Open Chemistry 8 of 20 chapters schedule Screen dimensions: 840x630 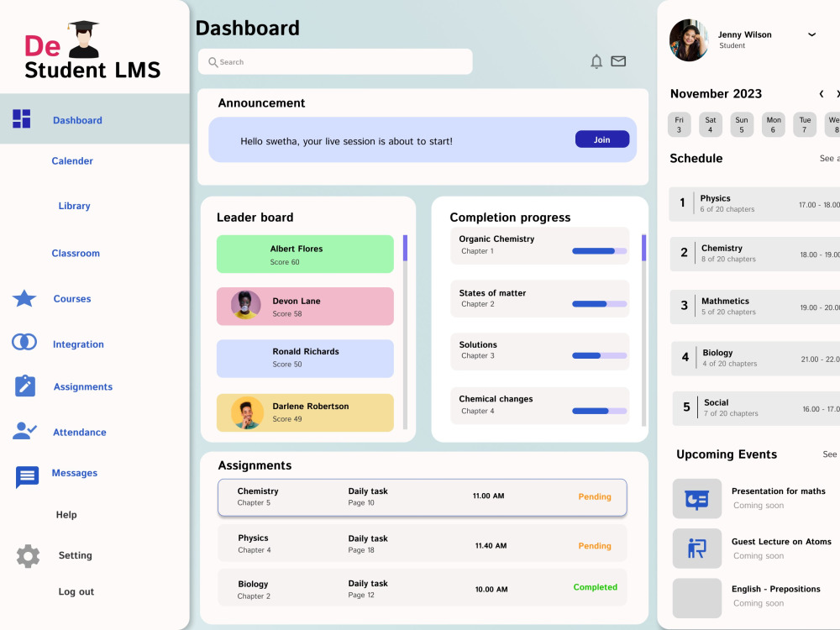click(x=755, y=254)
